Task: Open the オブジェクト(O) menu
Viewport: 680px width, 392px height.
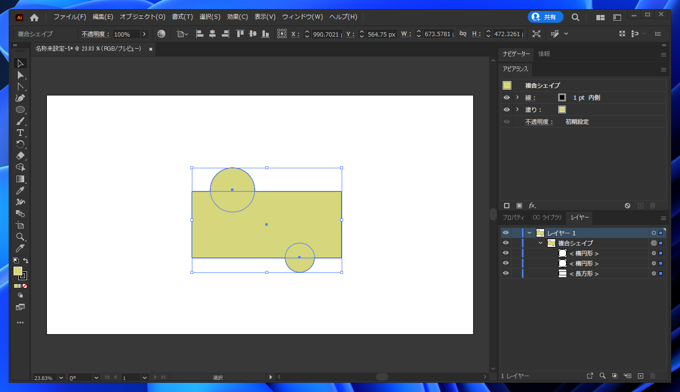Action: tap(142, 17)
